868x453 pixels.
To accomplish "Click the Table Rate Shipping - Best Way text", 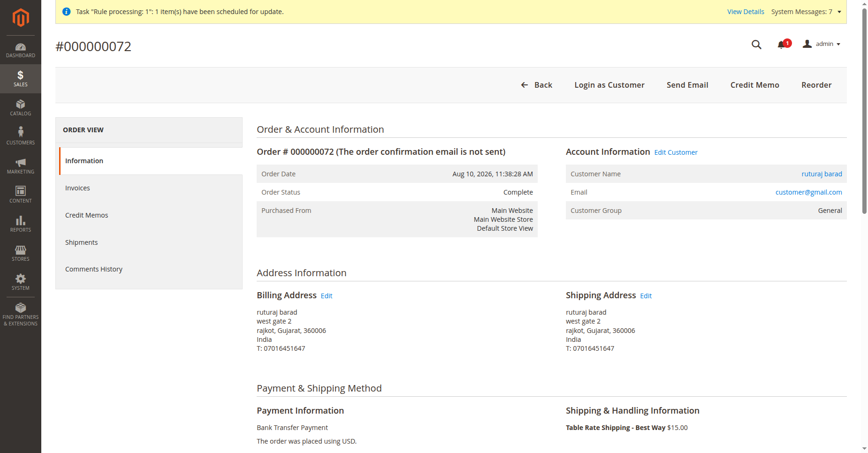I will pyautogui.click(x=616, y=428).
